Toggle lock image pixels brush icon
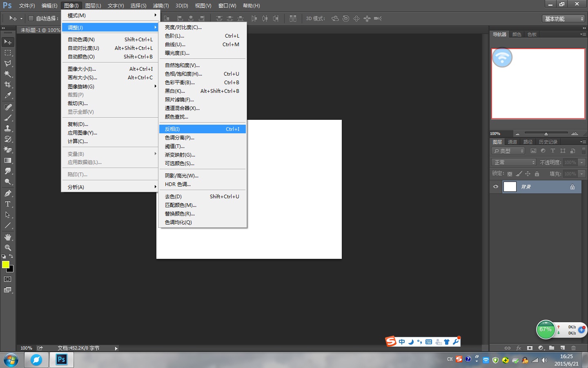588x368 pixels. [x=519, y=174]
